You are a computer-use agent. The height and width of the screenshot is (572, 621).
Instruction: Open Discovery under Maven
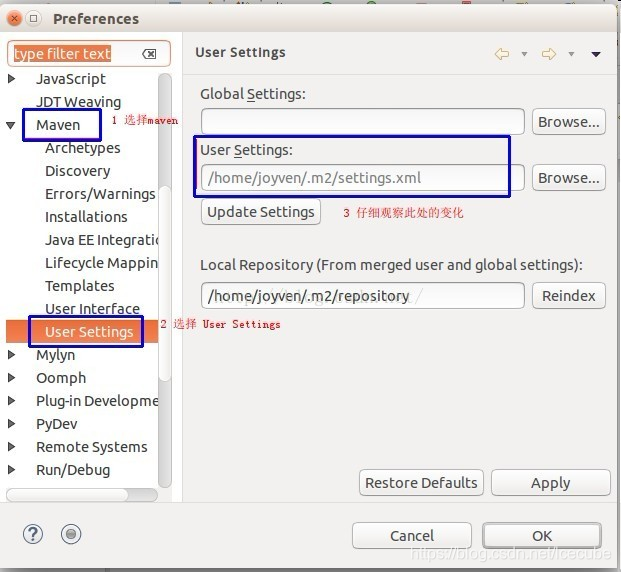[x=78, y=171]
